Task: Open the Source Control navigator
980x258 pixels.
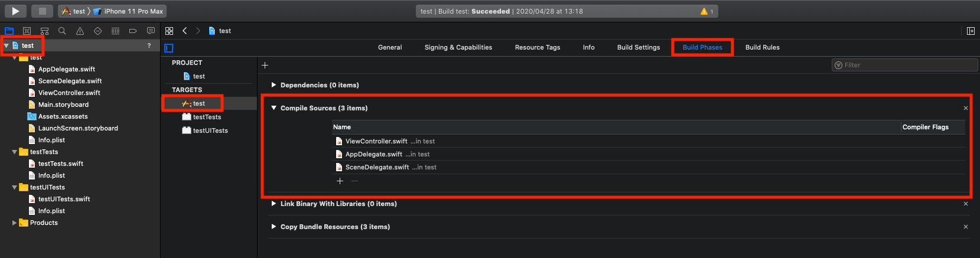Action: 27,31
